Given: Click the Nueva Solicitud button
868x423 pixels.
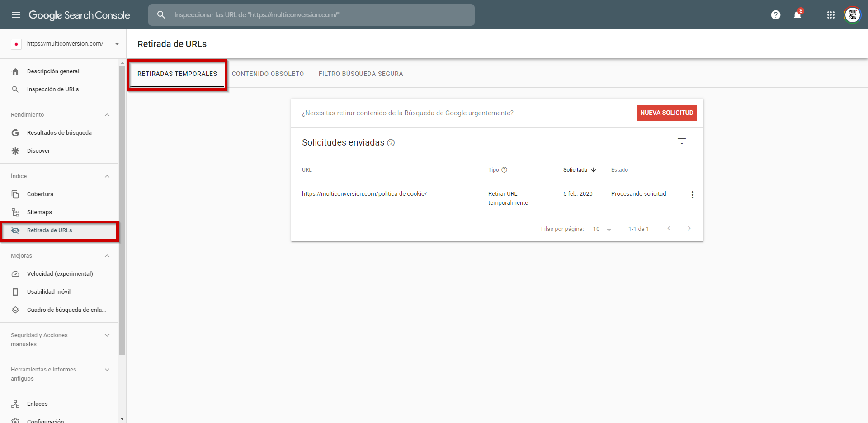Looking at the screenshot, I should pos(666,113).
